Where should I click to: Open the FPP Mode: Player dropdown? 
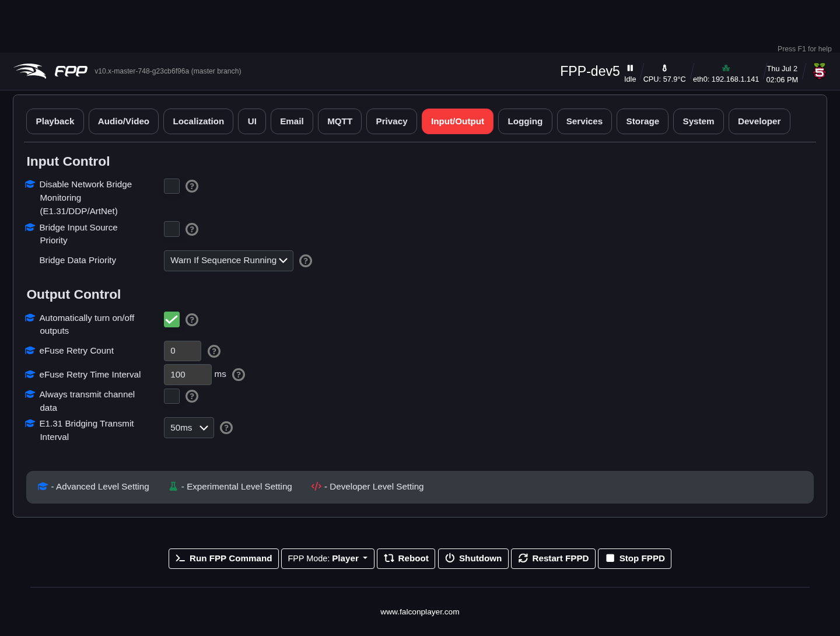click(x=328, y=558)
